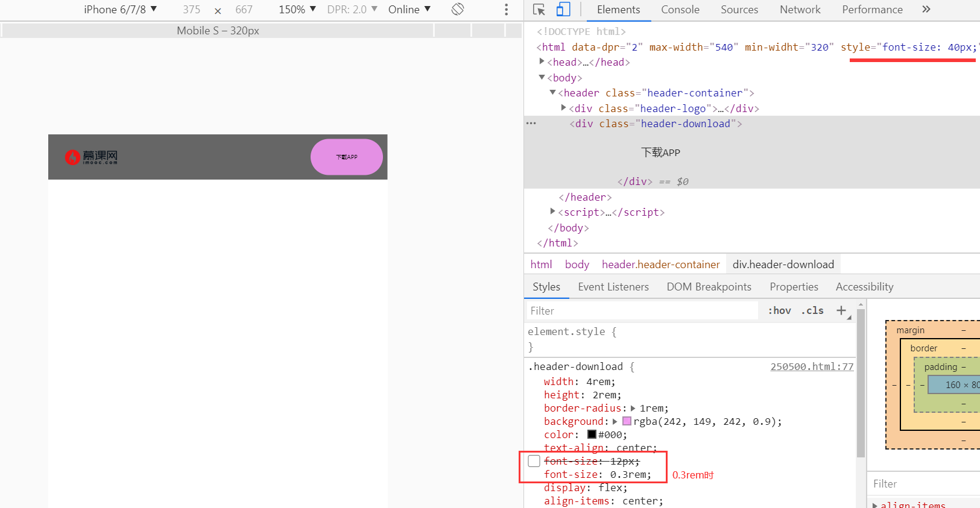Click the element.style rule block

click(x=691, y=339)
